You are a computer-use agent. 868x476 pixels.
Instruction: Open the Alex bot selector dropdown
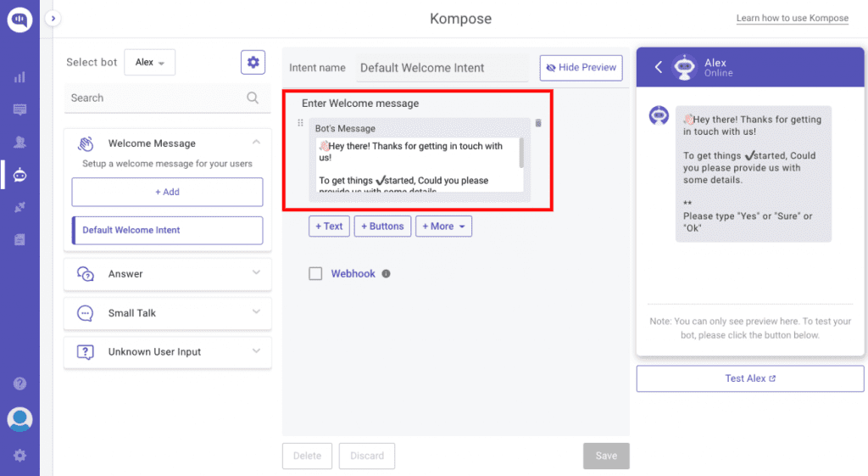tap(149, 62)
